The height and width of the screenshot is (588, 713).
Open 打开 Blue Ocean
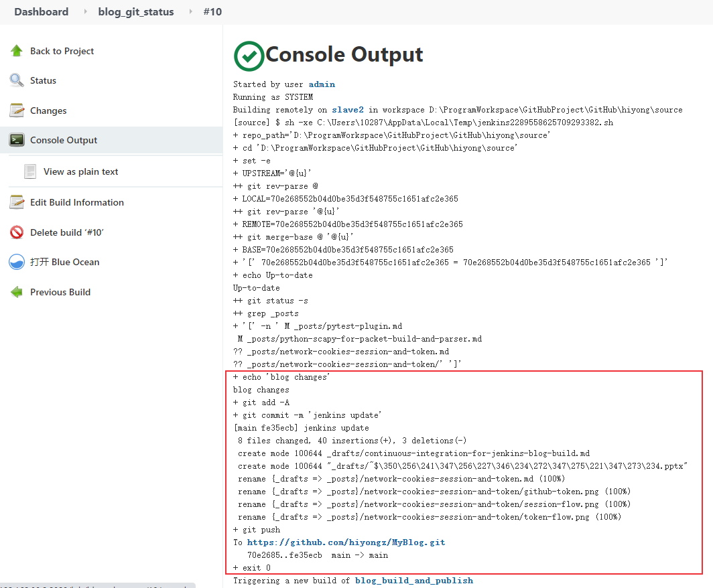(x=64, y=262)
